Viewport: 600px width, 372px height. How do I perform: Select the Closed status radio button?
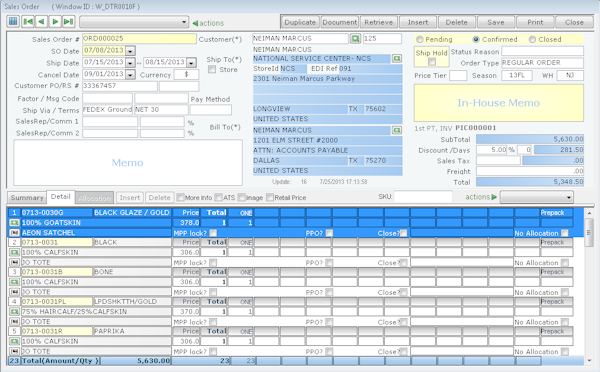click(532, 39)
